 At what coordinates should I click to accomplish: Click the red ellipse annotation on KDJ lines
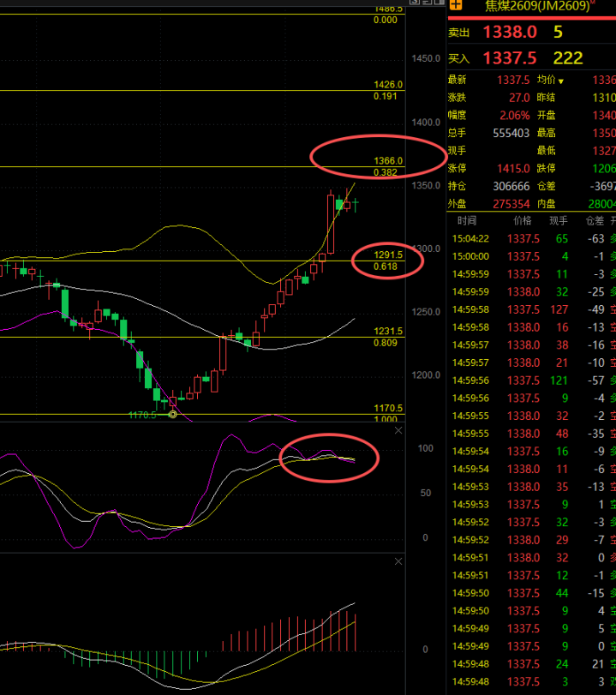pos(329,458)
